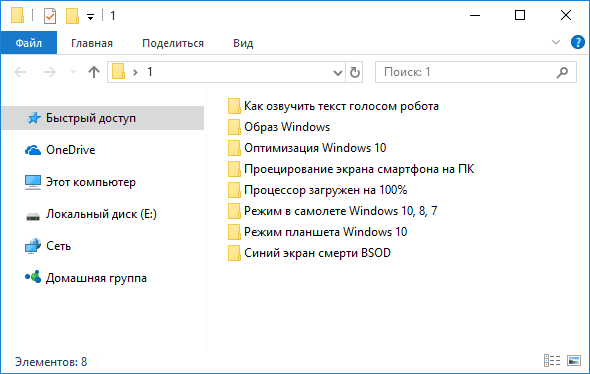Select folder Синий экран смерти BSOD
590x374 pixels.
point(318,253)
